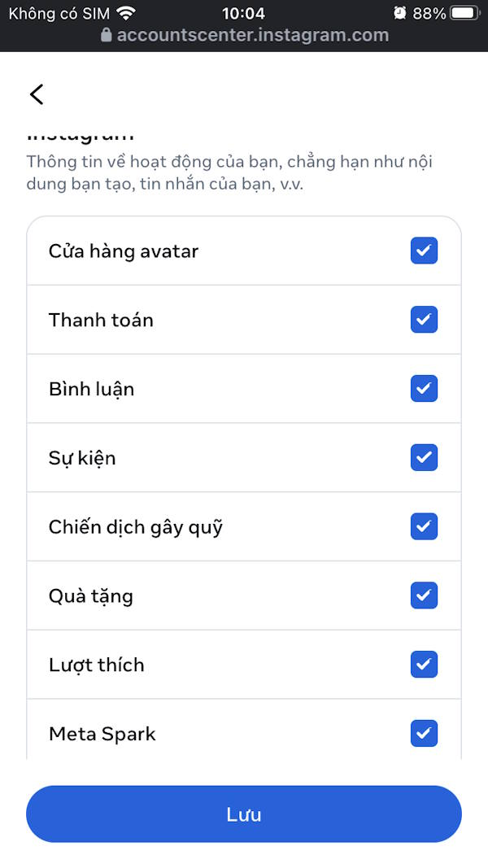Viewport: 488px width, 868px height.
Task: Disable Chiến dịch gây quỹ
Action: (424, 526)
